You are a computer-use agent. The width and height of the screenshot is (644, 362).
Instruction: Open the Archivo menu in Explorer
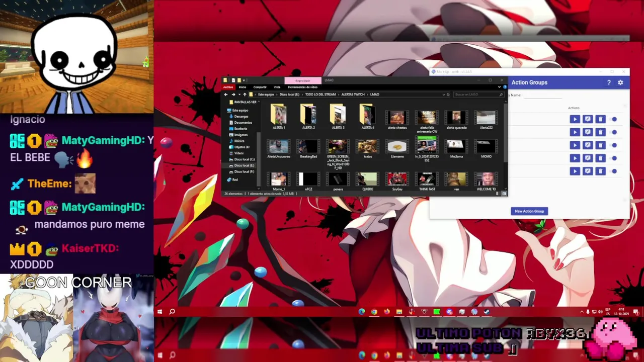pos(228,87)
